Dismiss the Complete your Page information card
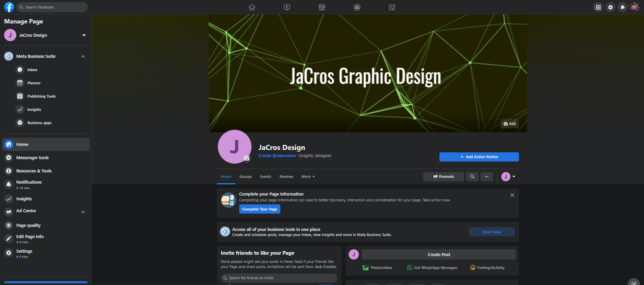 pos(512,195)
